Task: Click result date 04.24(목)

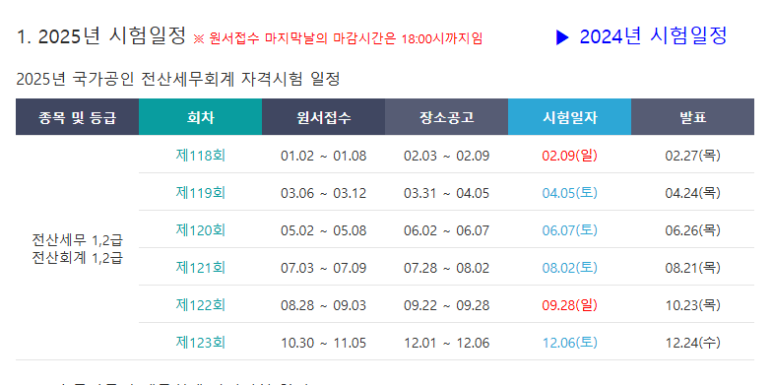Action: click(693, 193)
